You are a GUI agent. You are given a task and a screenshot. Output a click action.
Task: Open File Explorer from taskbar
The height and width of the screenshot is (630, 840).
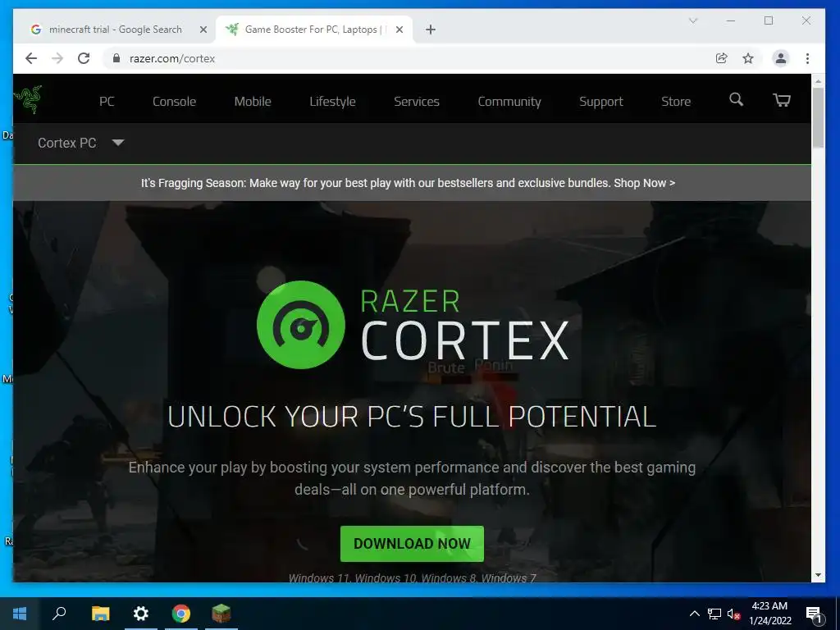pyautogui.click(x=100, y=614)
